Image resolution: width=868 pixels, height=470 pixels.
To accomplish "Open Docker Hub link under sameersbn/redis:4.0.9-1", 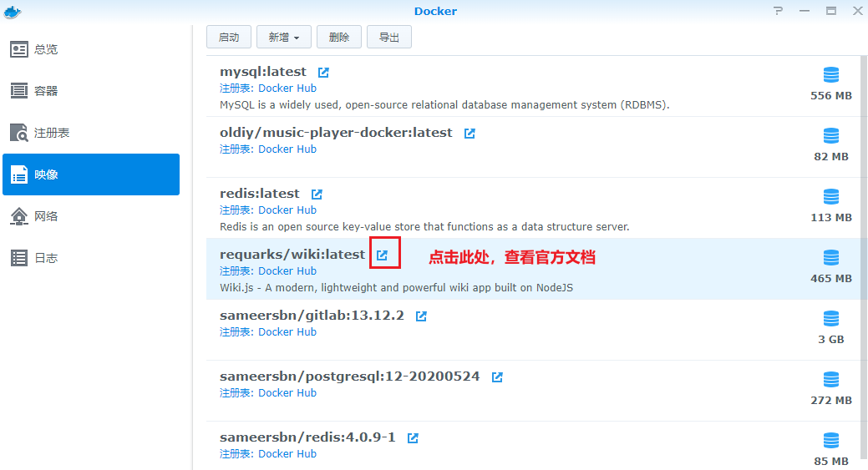I will (287, 453).
